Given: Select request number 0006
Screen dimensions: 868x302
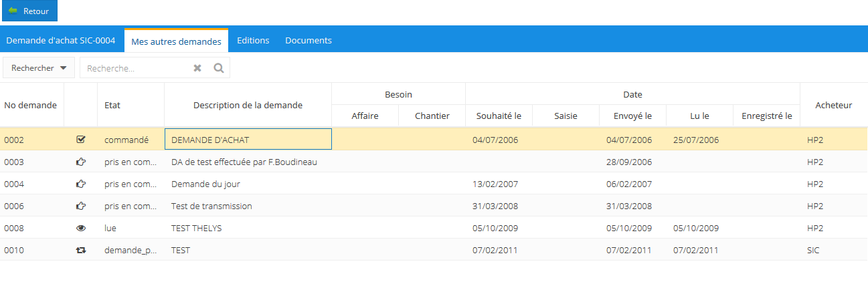Looking at the screenshot, I should pyautogui.click(x=14, y=206).
